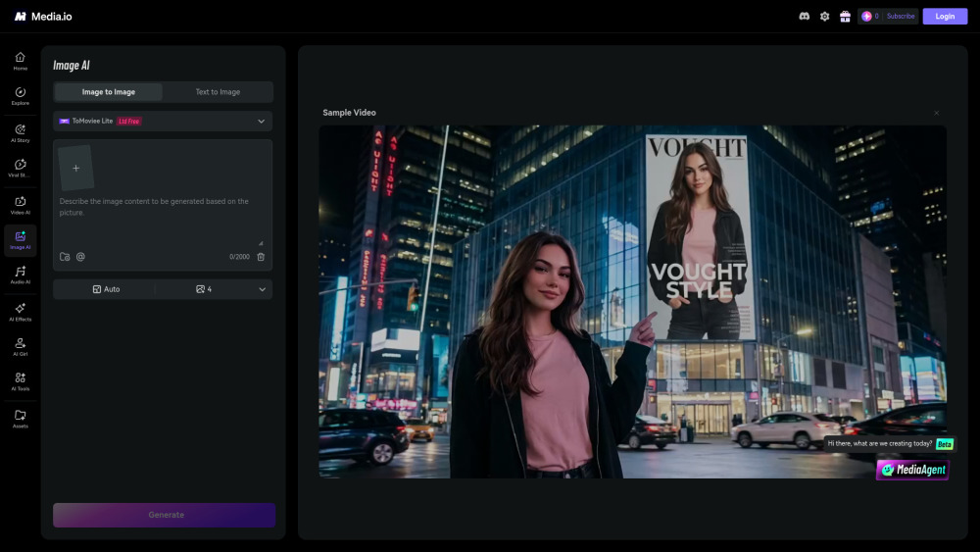
Task: Go to Home in the sidebar
Action: click(x=20, y=61)
